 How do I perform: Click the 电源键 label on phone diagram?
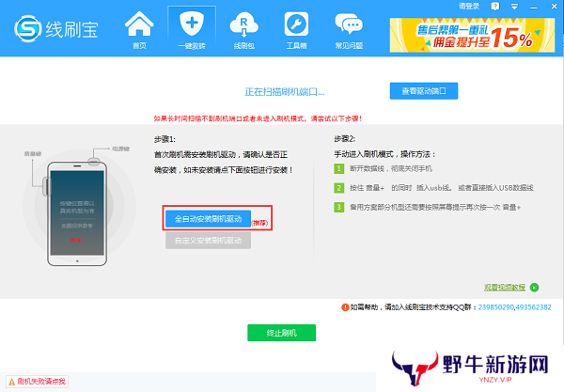click(x=121, y=149)
